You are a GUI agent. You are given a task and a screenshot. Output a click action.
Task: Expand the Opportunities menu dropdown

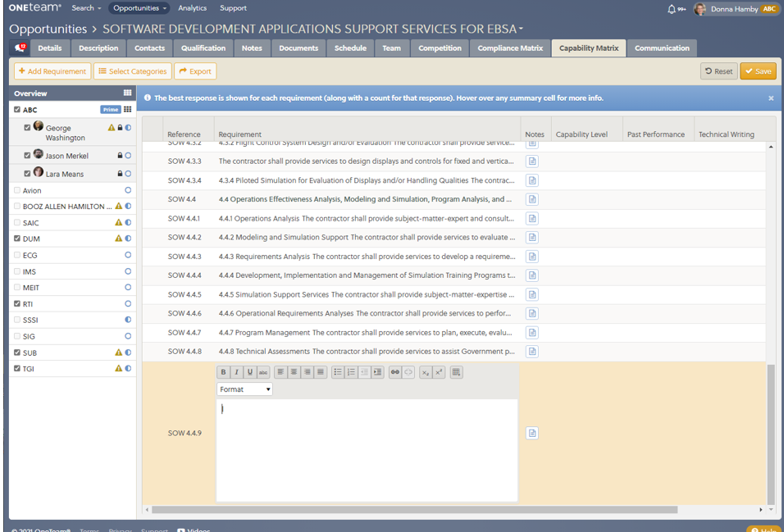[x=139, y=8]
